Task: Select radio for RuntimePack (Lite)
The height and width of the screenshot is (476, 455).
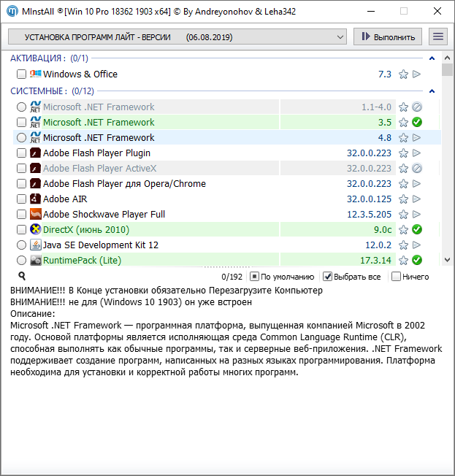Action: coord(21,260)
